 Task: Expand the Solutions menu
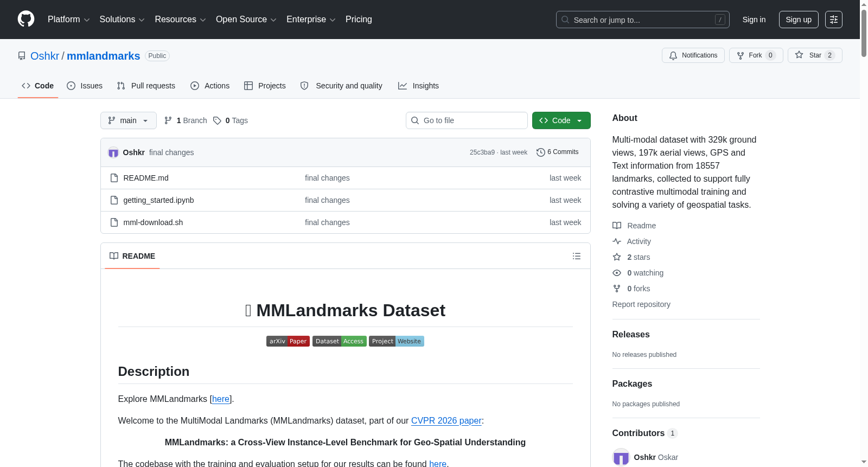click(x=122, y=20)
